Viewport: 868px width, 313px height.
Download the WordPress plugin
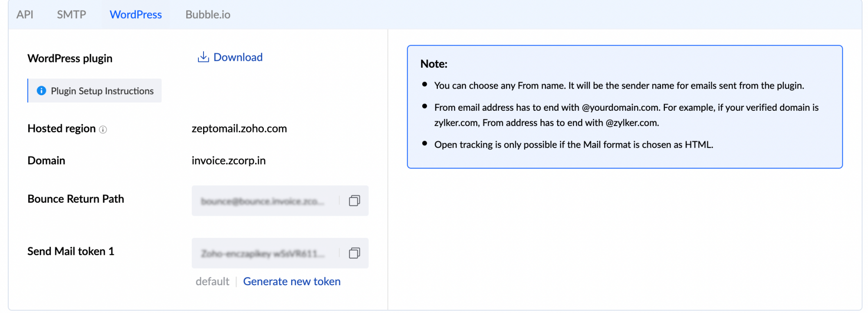[237, 57]
